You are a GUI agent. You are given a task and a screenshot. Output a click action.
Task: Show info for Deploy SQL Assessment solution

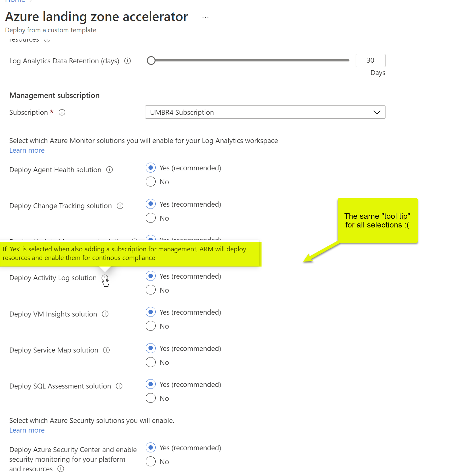point(119,386)
